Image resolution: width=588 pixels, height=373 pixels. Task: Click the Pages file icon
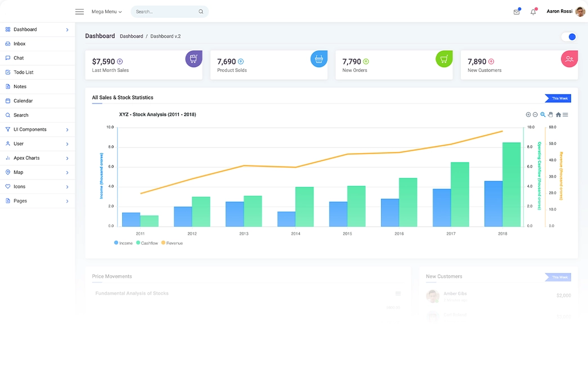coord(8,200)
